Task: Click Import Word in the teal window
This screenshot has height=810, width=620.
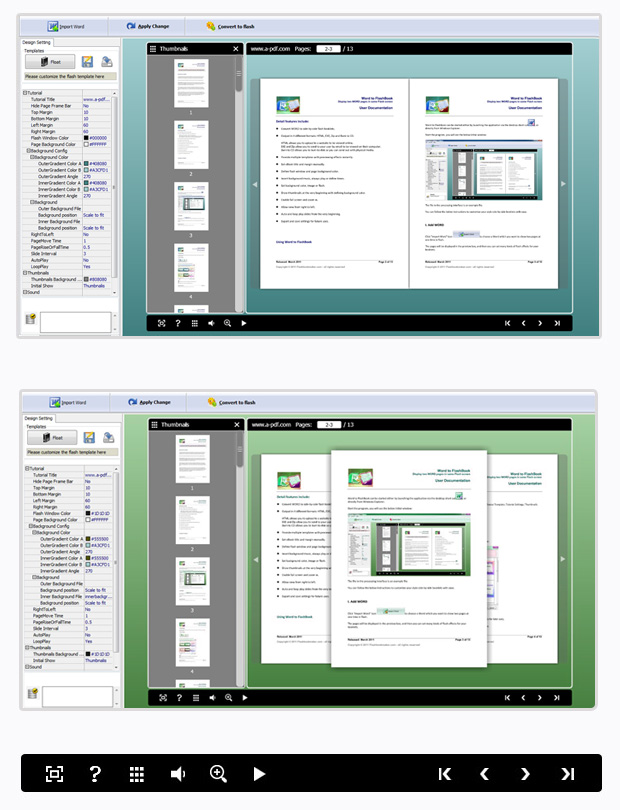Action: 66,26
